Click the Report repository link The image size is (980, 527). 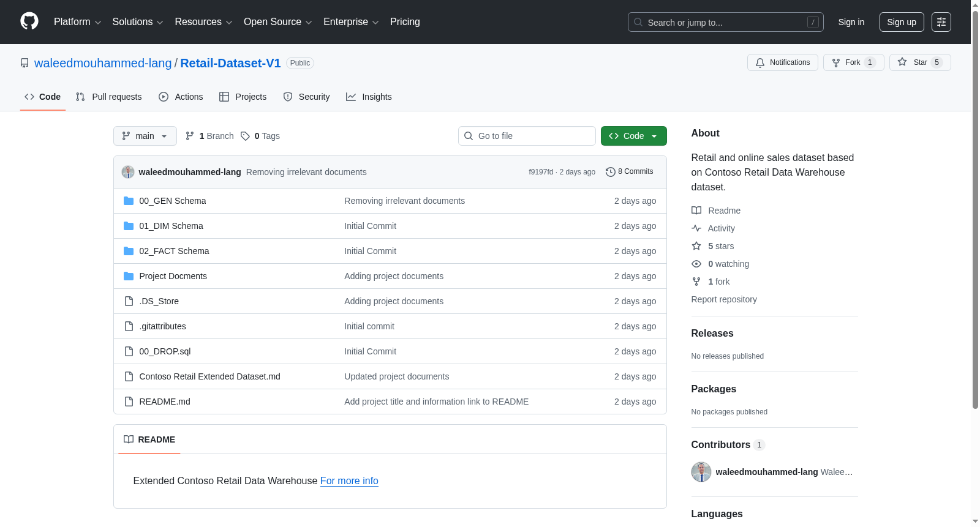point(724,299)
